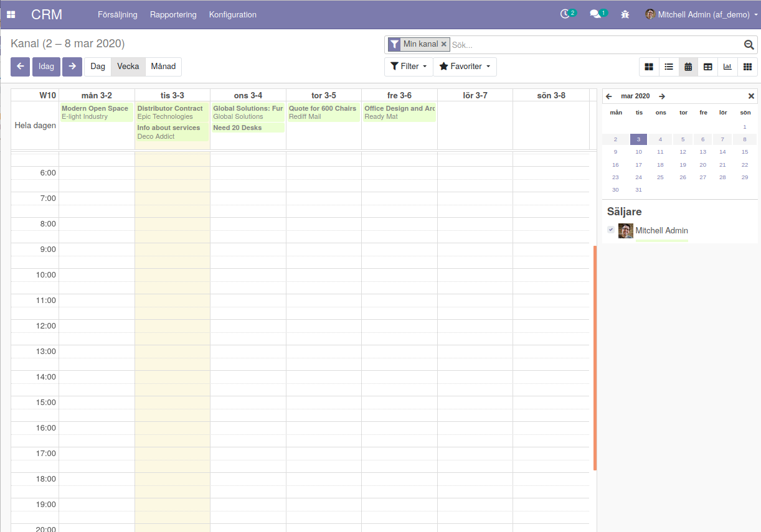Open Info about services event
This screenshot has height=532, width=761.
(172, 132)
